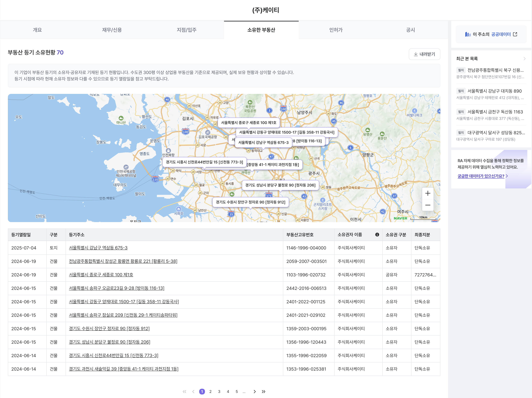The image size is (532, 398).
Task: Open the 공공데이터 external link icon
Action: pos(515,34)
